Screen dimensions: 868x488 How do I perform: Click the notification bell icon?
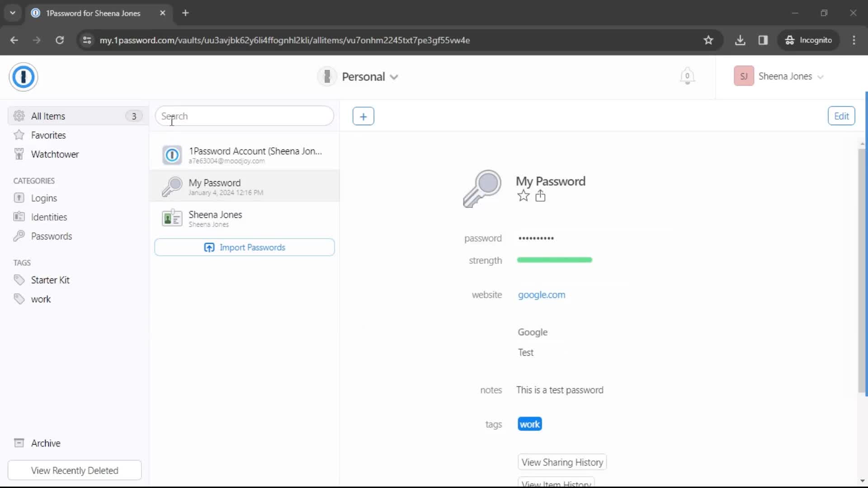pos(687,76)
